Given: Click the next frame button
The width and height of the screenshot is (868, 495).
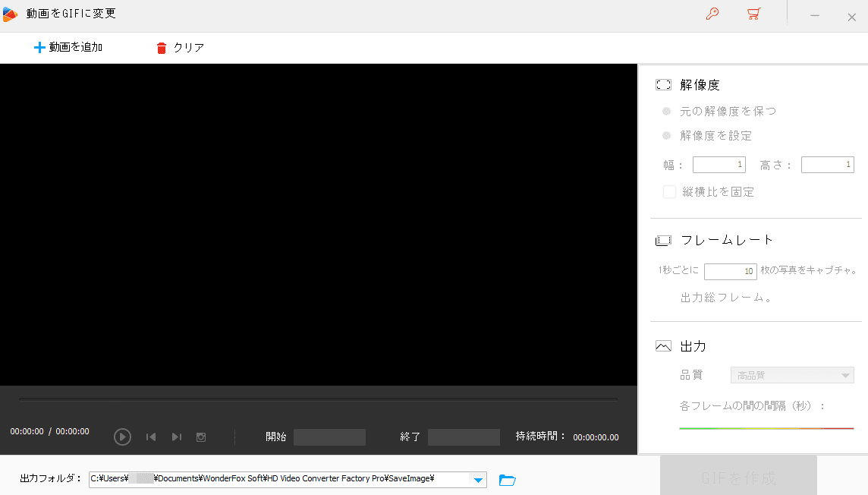Looking at the screenshot, I should point(177,437).
